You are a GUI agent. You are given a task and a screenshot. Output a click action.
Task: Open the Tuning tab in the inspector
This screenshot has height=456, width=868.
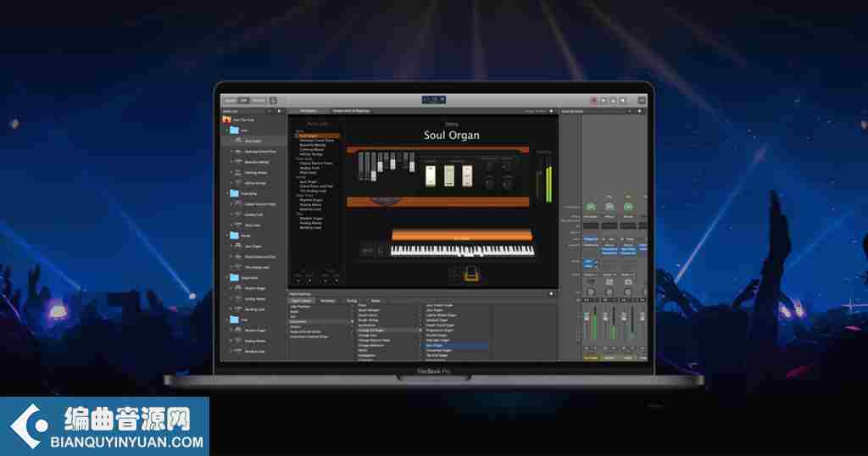tap(352, 301)
